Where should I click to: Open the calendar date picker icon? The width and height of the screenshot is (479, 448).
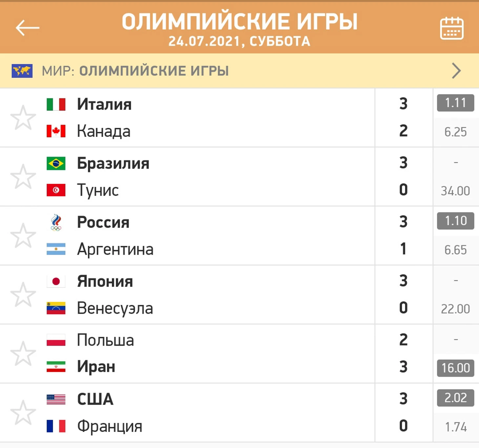pos(451,28)
